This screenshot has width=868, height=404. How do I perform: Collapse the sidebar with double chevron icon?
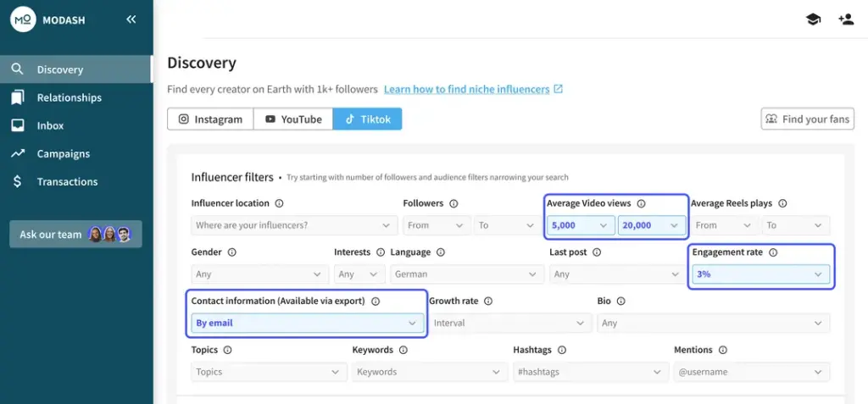[131, 19]
